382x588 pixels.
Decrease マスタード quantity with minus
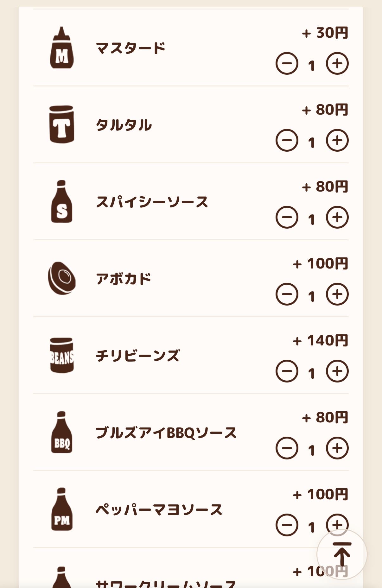287,64
